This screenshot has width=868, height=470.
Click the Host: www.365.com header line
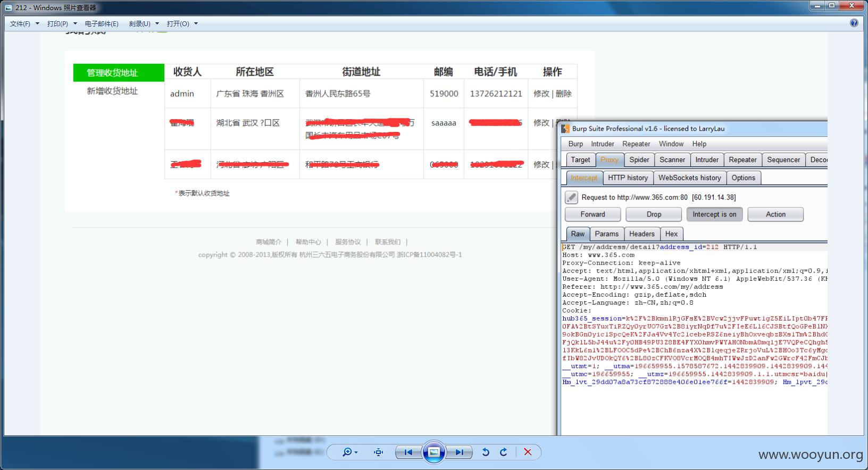[x=598, y=255]
